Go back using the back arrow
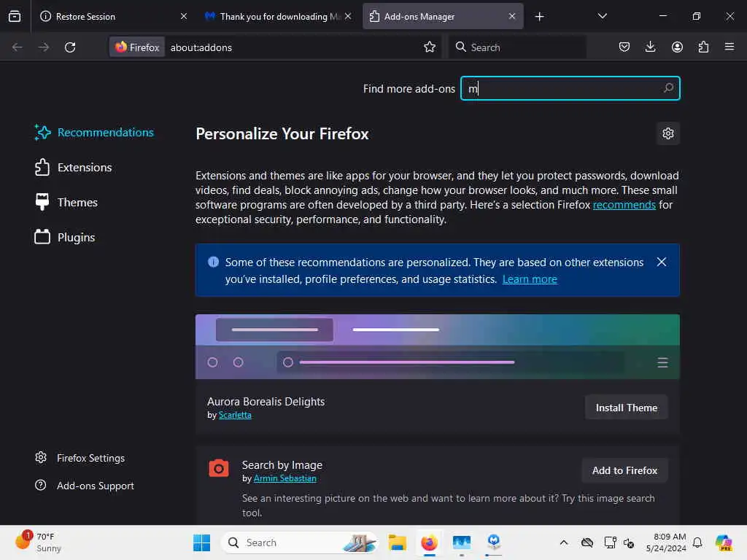 pos(18,47)
